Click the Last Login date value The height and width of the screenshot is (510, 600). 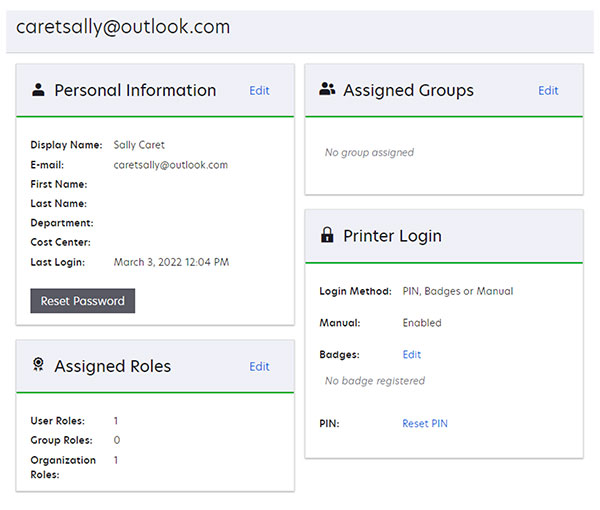(x=171, y=262)
